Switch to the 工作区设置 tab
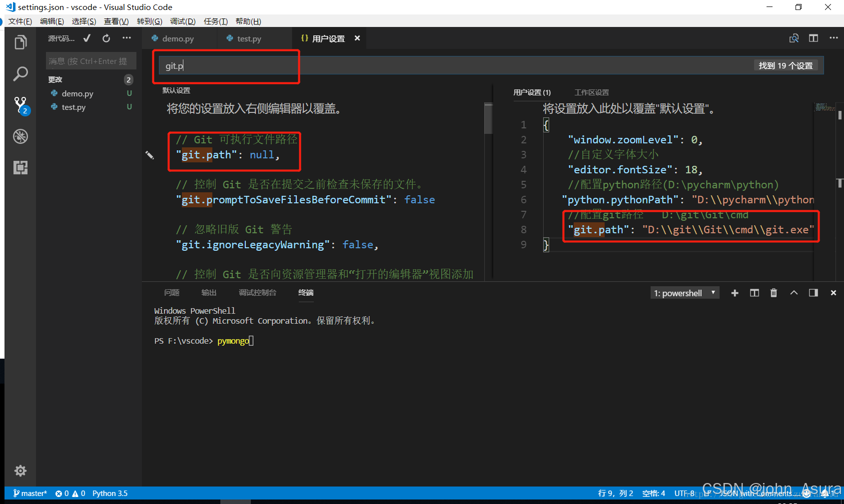The width and height of the screenshot is (844, 504). coord(592,92)
